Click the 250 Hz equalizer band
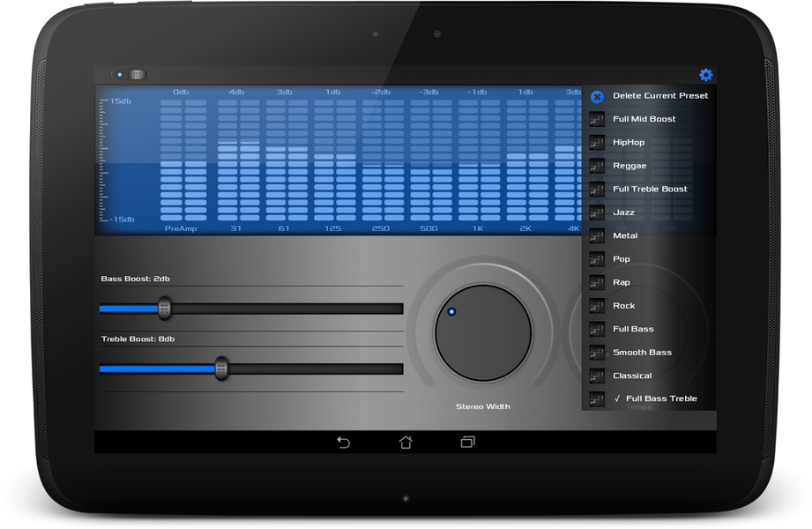The image size is (812, 529). [x=383, y=160]
